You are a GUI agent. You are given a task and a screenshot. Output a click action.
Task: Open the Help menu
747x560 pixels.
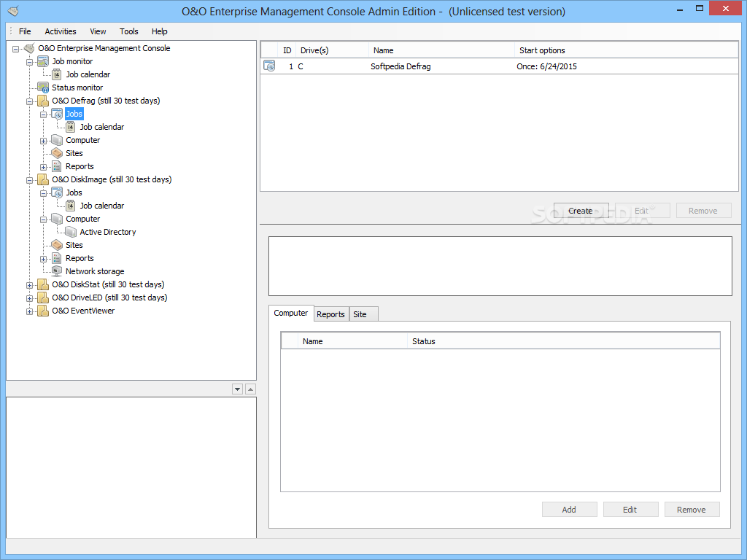[160, 31]
